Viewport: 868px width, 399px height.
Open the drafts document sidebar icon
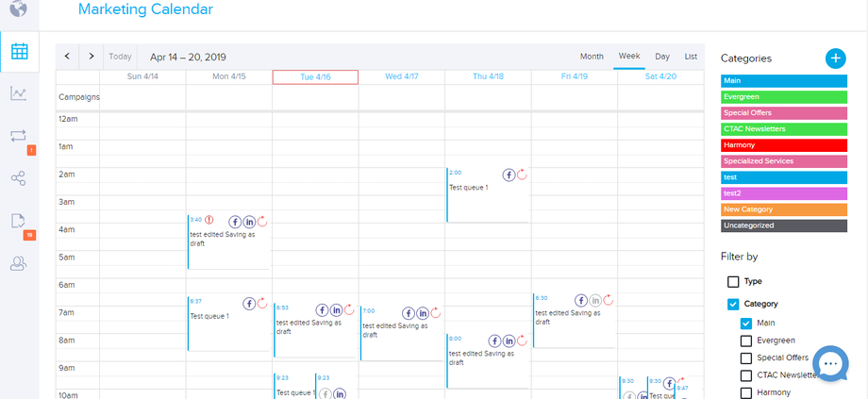[x=18, y=221]
